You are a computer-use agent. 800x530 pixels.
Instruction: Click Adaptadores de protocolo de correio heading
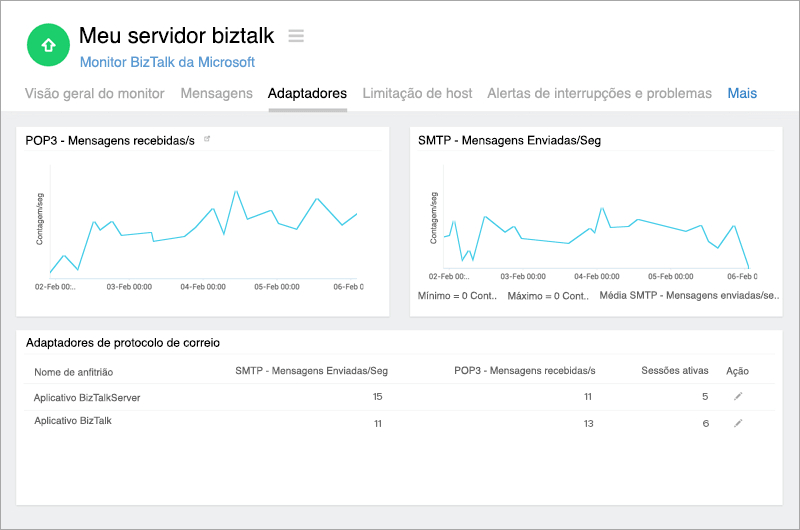pyautogui.click(x=123, y=343)
